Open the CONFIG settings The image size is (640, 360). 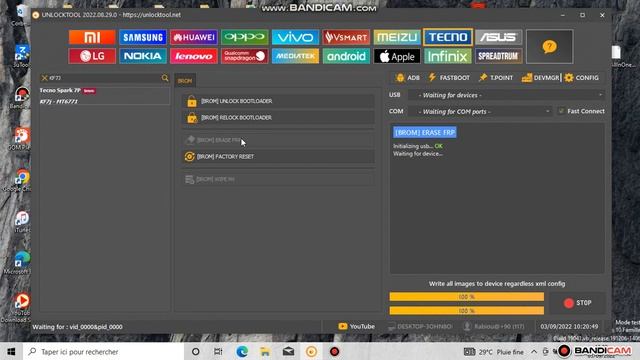coord(582,78)
